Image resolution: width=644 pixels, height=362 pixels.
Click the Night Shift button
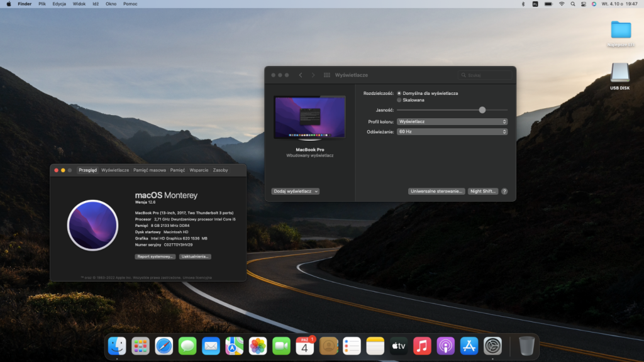(x=482, y=191)
